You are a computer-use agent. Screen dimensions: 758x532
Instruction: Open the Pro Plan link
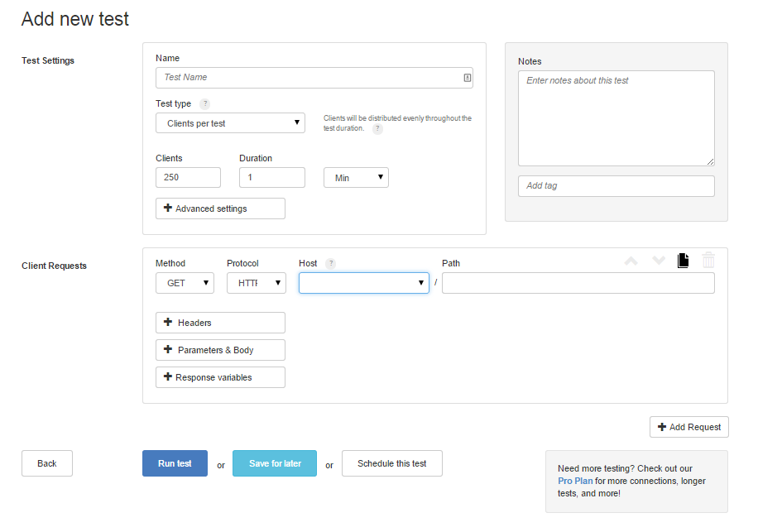pyautogui.click(x=574, y=481)
